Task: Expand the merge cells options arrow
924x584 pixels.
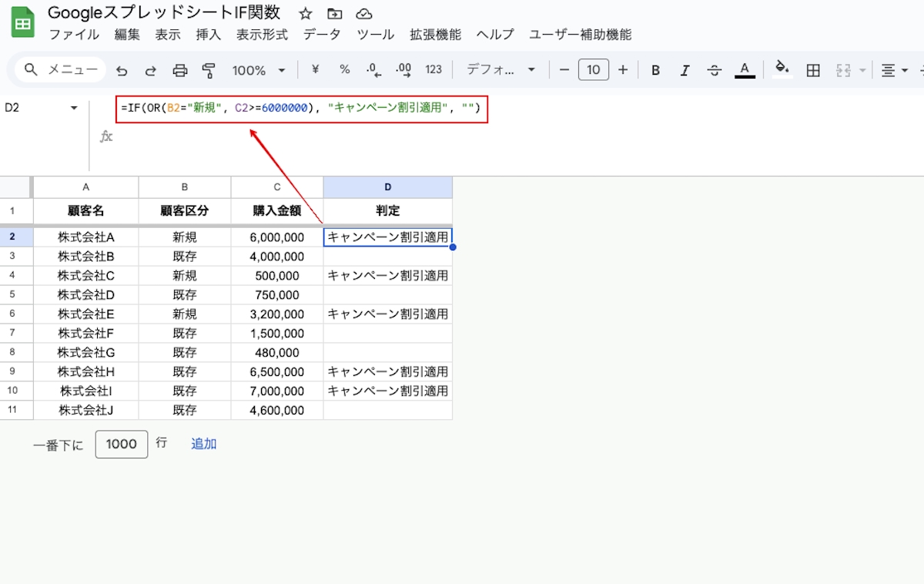Action: pyautogui.click(x=862, y=70)
